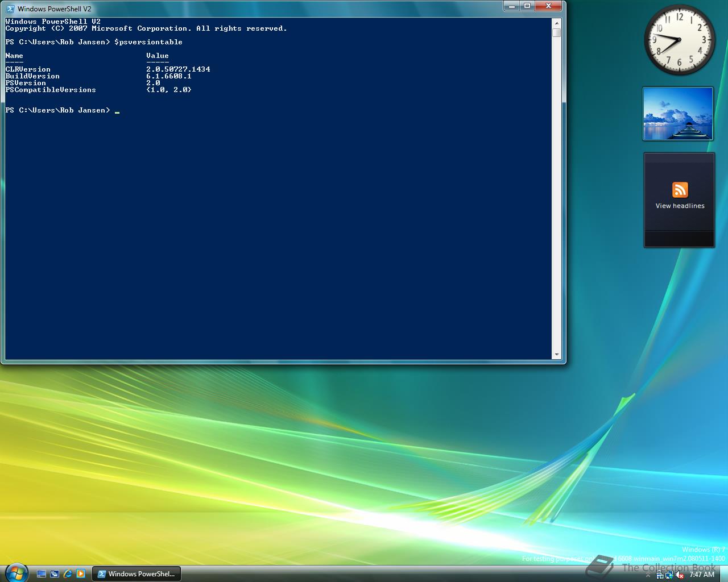This screenshot has height=582, width=728.
Task: Expand hidden system tray icons arrow
Action: click(648, 575)
